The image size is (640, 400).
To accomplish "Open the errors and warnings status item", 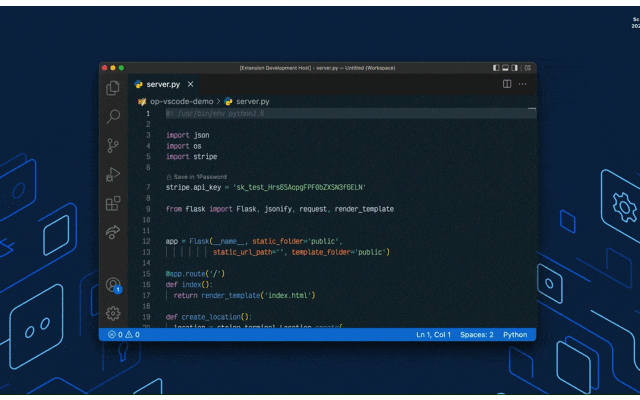I will [x=124, y=335].
